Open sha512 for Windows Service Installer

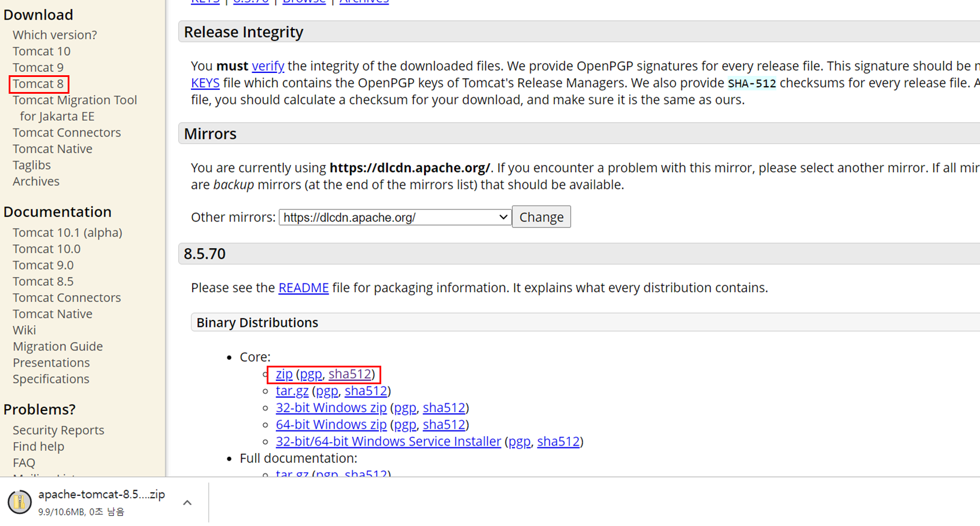pos(558,442)
